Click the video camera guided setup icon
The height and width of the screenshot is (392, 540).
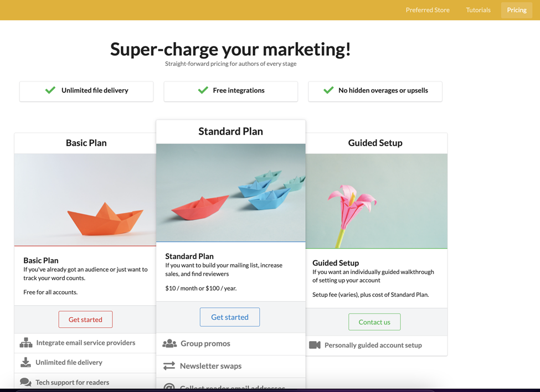(315, 345)
